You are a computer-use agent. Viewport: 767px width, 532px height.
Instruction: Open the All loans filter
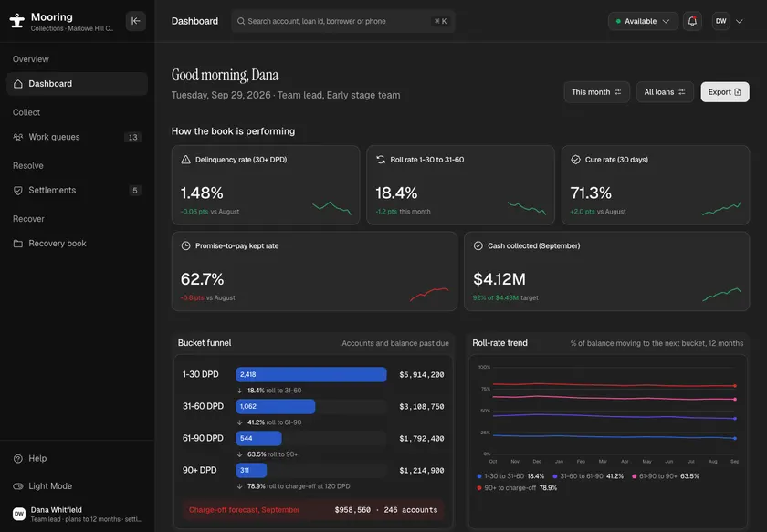665,92
